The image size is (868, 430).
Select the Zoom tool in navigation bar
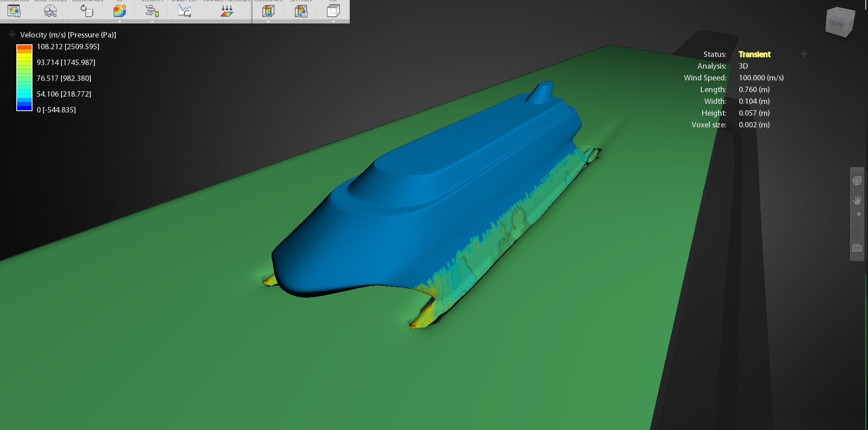tap(857, 213)
